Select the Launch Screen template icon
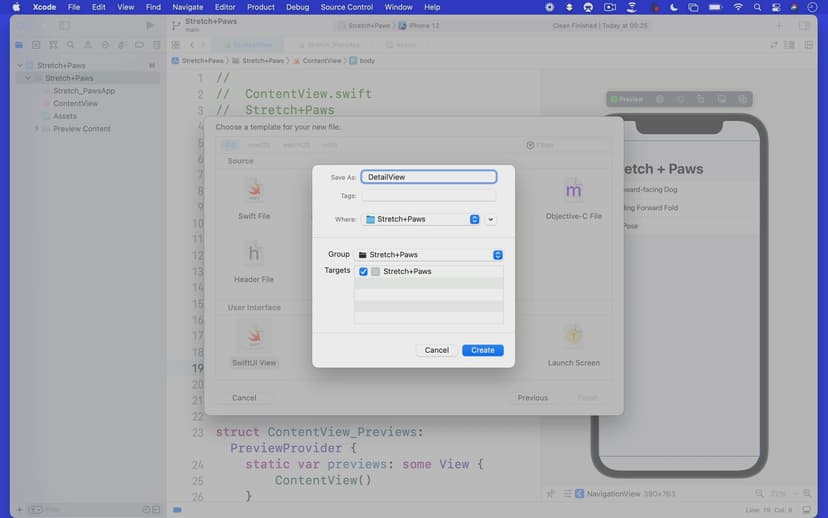The image size is (828, 518). [x=573, y=337]
